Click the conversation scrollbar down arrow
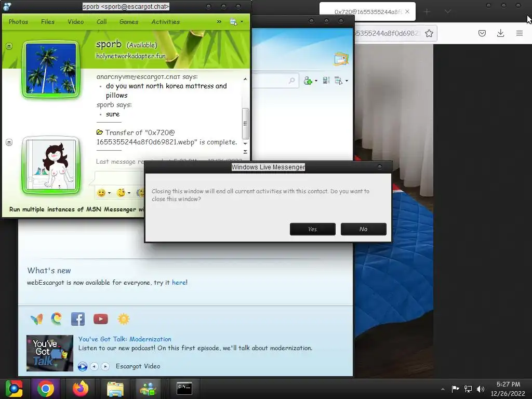This screenshot has width=532, height=399. [245, 143]
